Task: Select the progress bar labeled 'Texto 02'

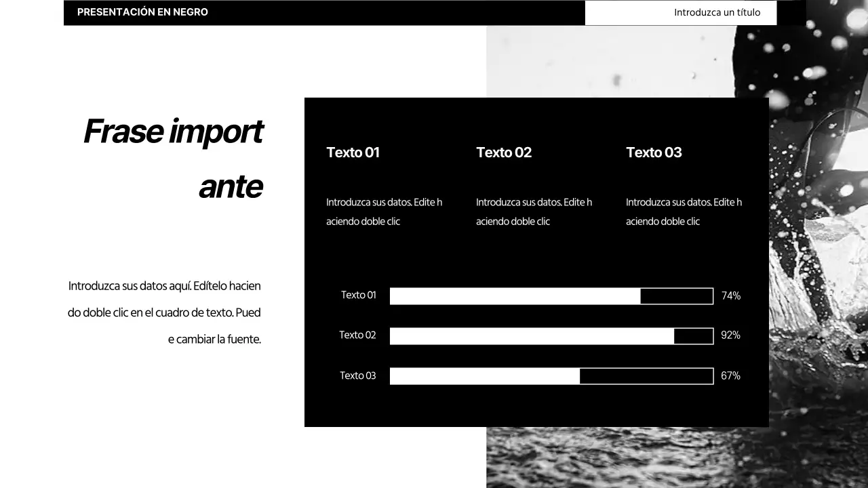Action: point(551,335)
